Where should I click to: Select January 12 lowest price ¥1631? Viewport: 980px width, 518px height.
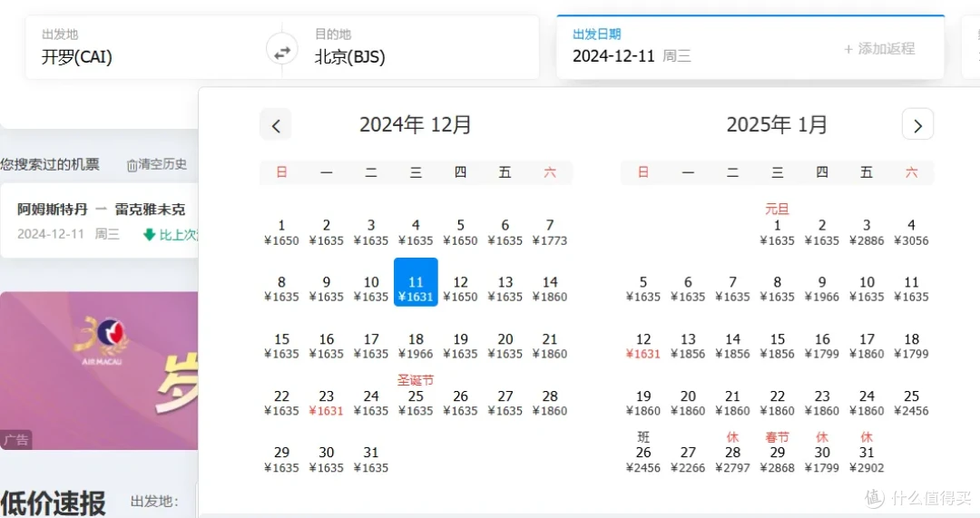[643, 347]
